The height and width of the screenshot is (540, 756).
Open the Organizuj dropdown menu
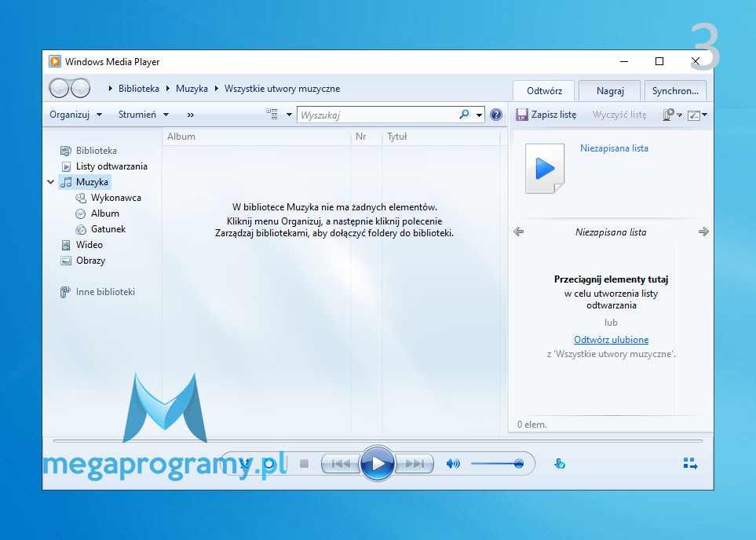[x=75, y=115]
